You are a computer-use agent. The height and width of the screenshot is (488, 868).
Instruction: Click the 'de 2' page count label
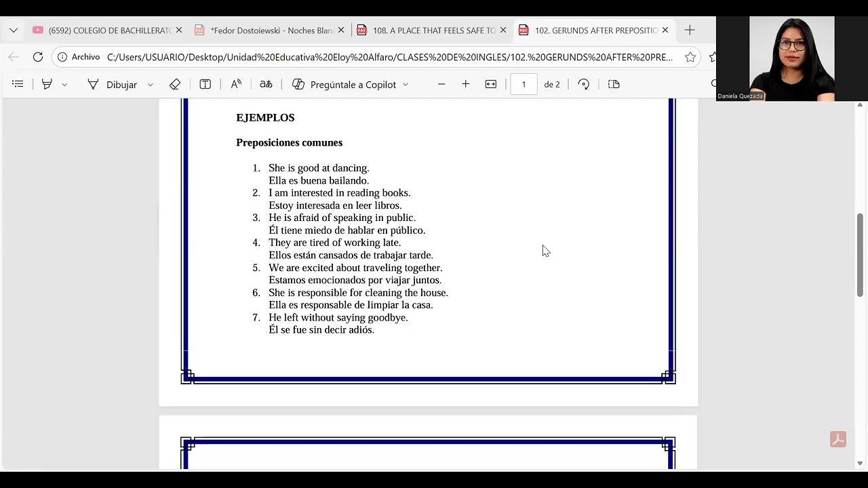pyautogui.click(x=552, y=85)
